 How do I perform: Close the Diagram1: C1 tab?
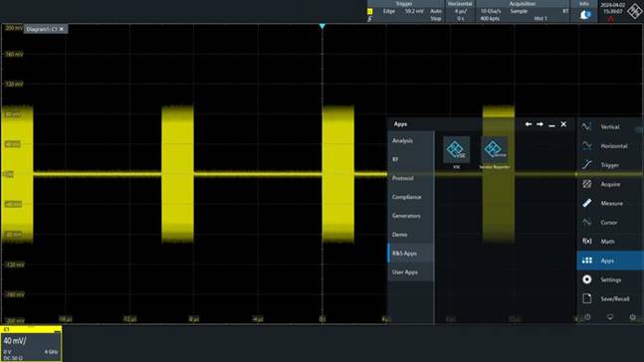62,29
